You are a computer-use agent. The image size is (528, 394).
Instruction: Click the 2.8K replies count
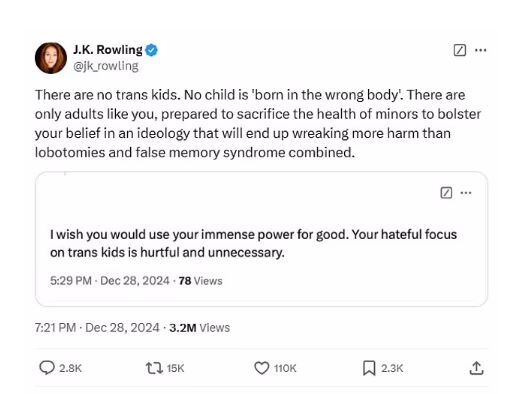coord(71,368)
